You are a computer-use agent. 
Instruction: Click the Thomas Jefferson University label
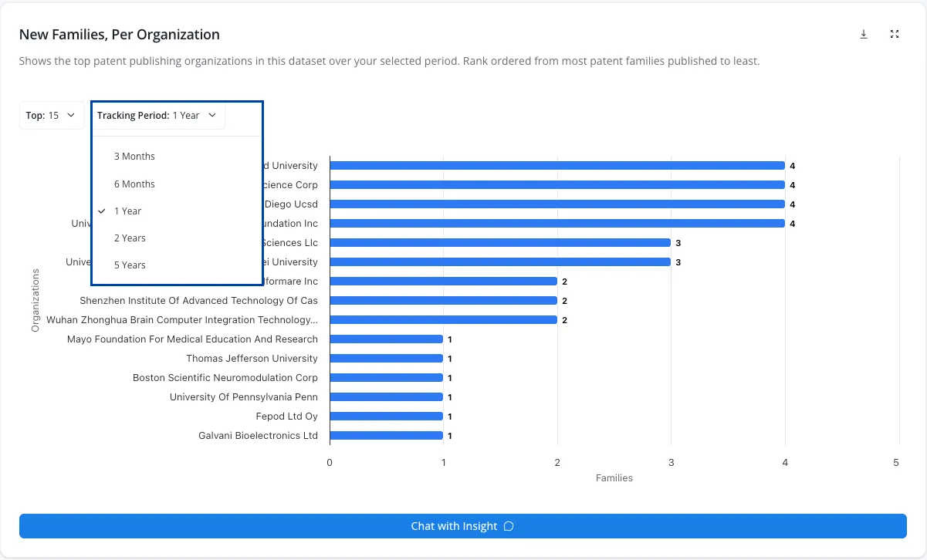(252, 359)
